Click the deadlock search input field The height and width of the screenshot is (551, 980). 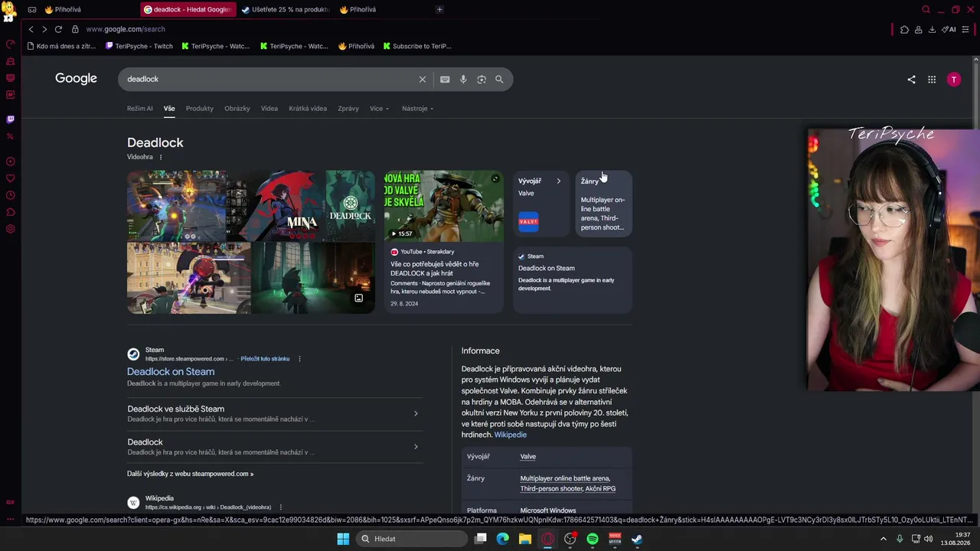tap(270, 79)
